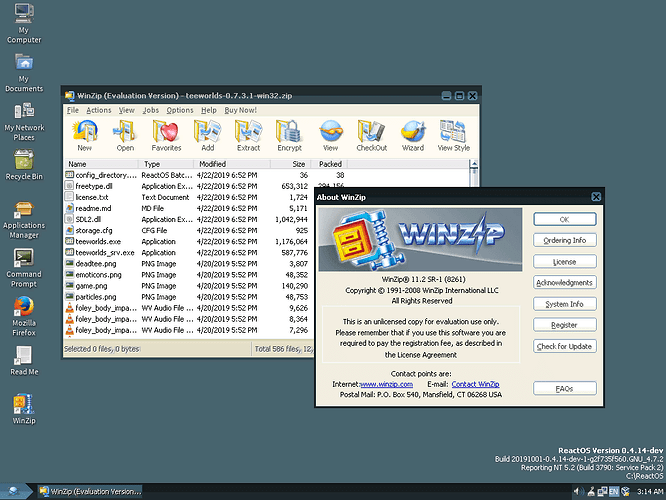Open the www.winzip.com link
This screenshot has width=666, height=500.
click(386, 384)
